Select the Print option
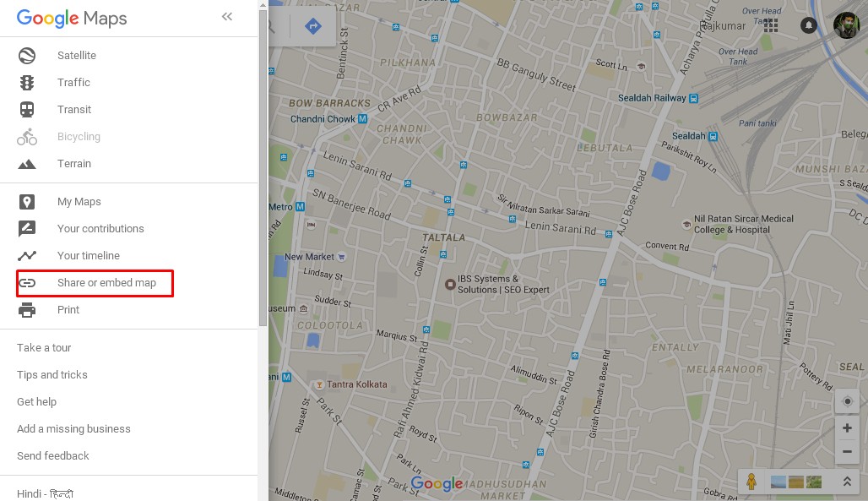This screenshot has height=501, width=868. 68,310
